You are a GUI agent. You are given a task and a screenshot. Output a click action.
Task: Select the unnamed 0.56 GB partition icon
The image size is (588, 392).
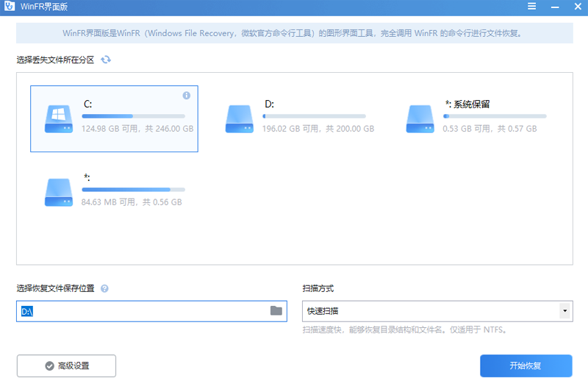pos(59,193)
